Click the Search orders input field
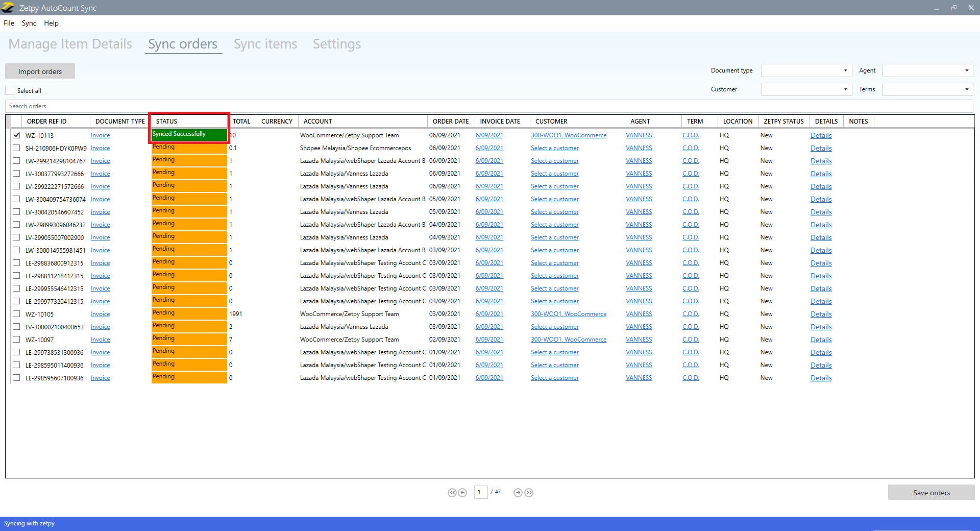This screenshot has width=980, height=531. point(488,106)
